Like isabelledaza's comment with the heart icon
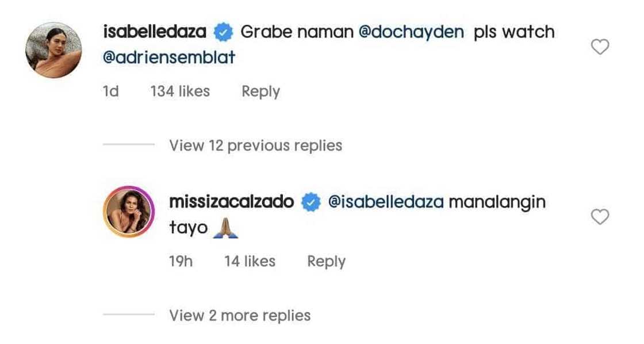 click(600, 47)
